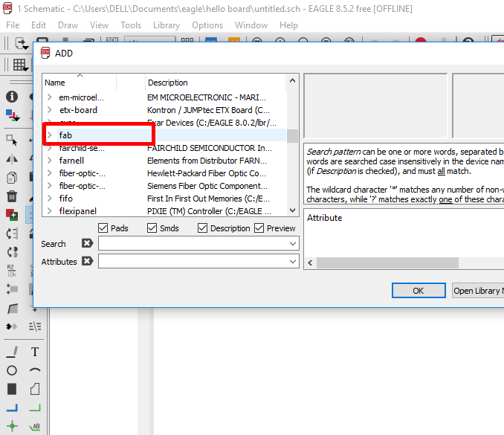Select the Add part tool
504x435 pixels.
12,215
